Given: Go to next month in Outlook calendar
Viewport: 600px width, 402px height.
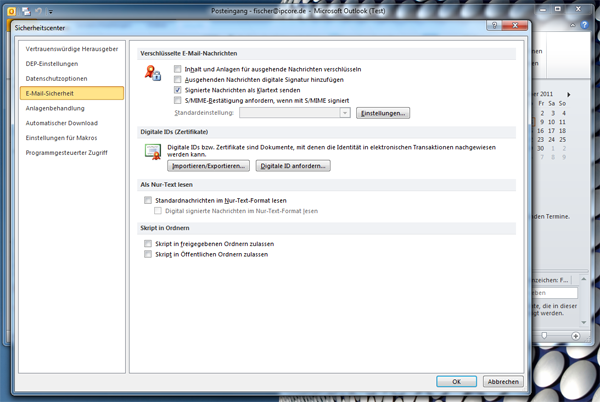Looking at the screenshot, I should [569, 94].
